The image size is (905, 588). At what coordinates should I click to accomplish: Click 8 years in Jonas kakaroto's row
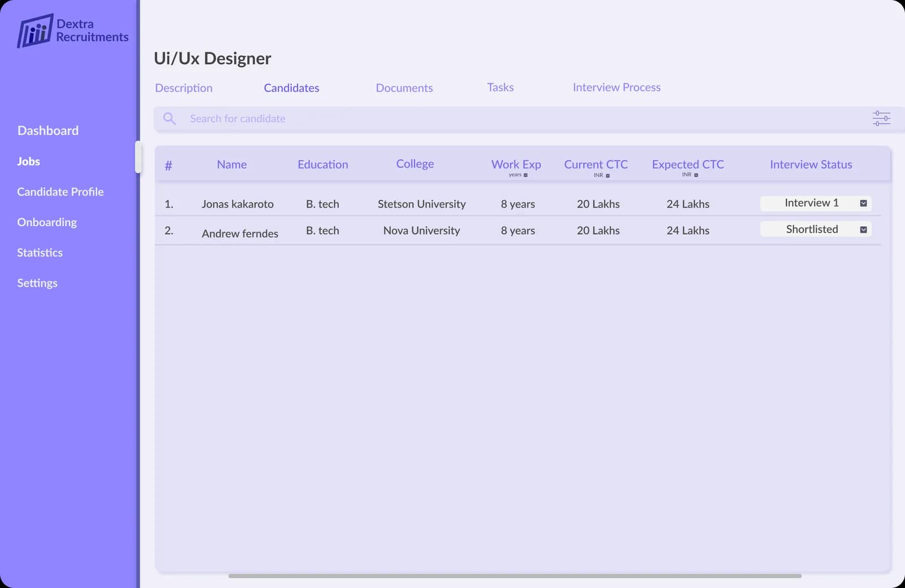tap(518, 204)
